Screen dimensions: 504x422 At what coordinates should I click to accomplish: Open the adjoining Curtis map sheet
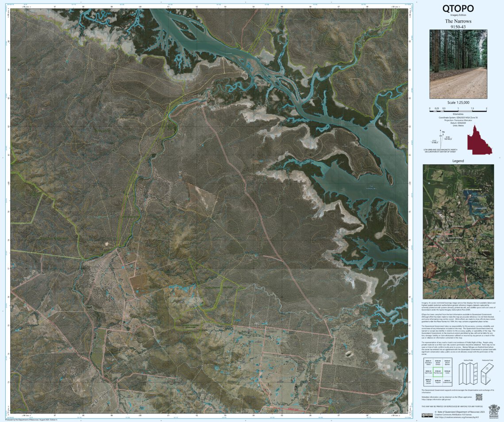[x=447, y=372]
